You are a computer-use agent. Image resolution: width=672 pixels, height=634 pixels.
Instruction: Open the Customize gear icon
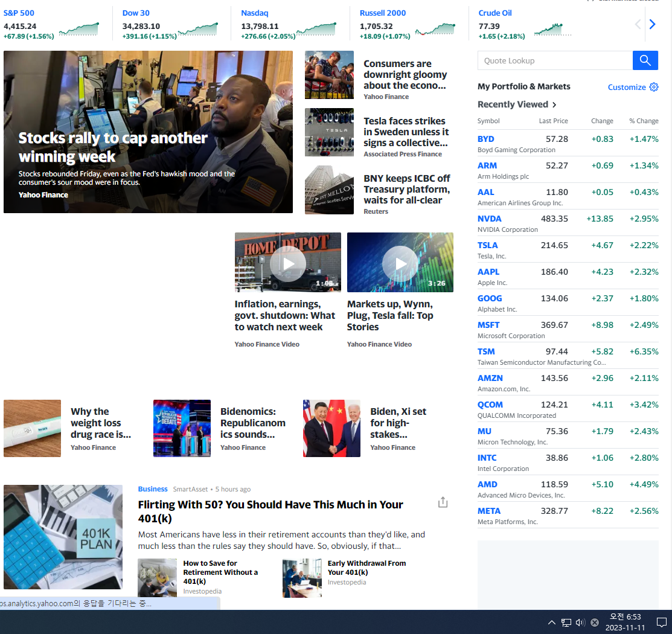[653, 87]
